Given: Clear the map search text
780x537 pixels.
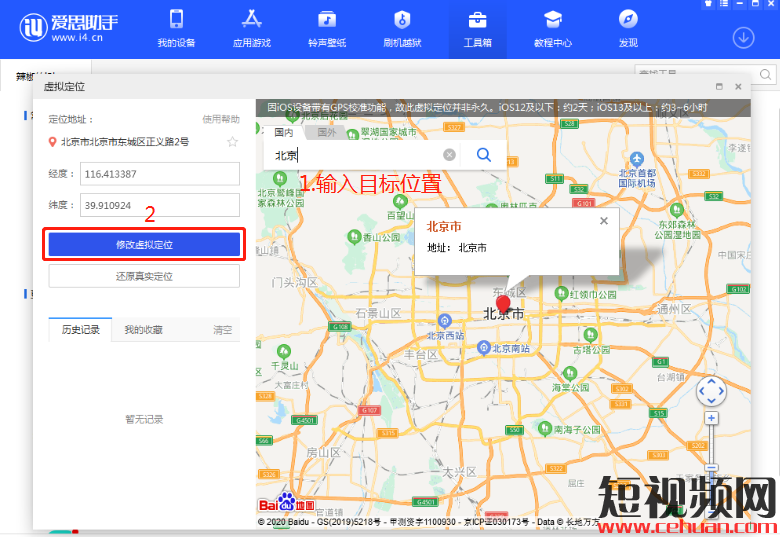Looking at the screenshot, I should (449, 155).
